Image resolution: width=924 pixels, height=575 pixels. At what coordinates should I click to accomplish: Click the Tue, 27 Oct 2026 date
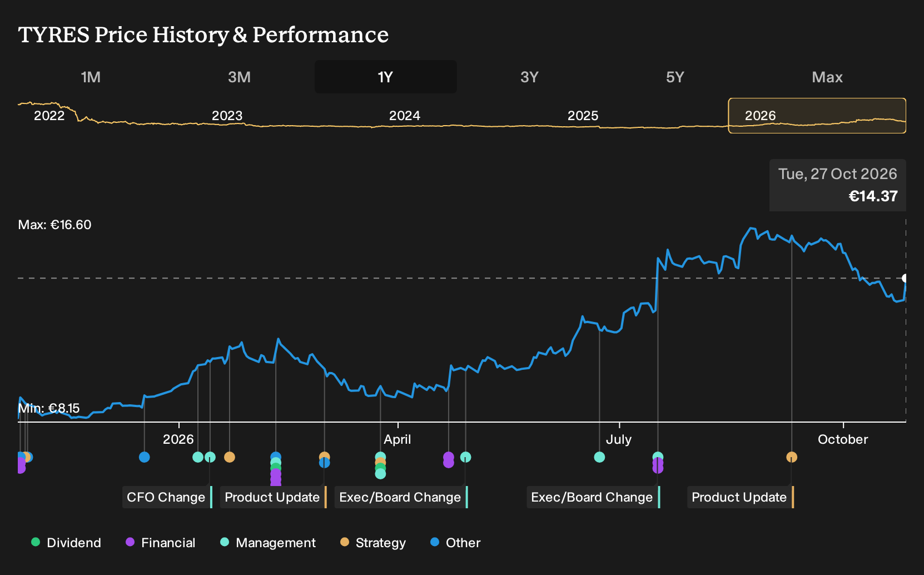click(837, 174)
